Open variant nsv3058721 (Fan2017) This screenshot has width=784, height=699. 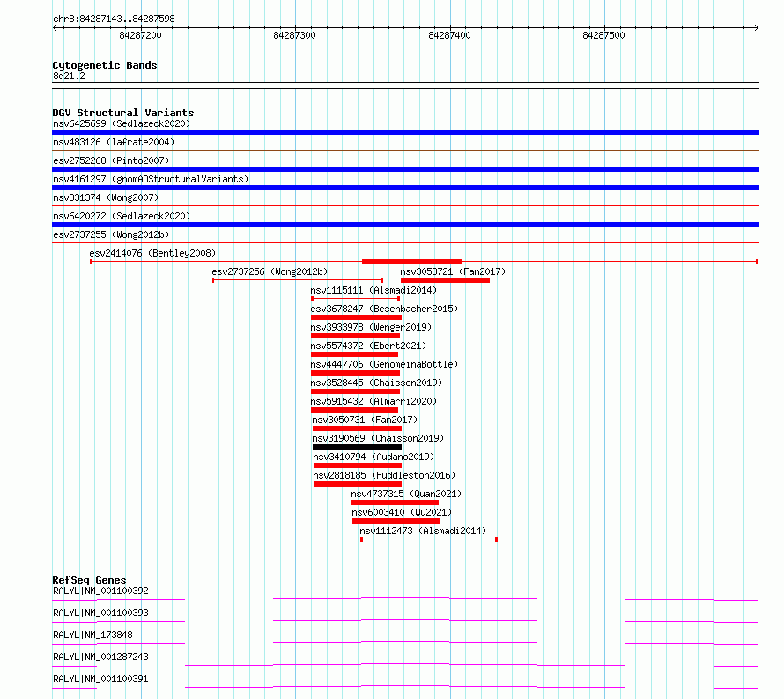453,271
